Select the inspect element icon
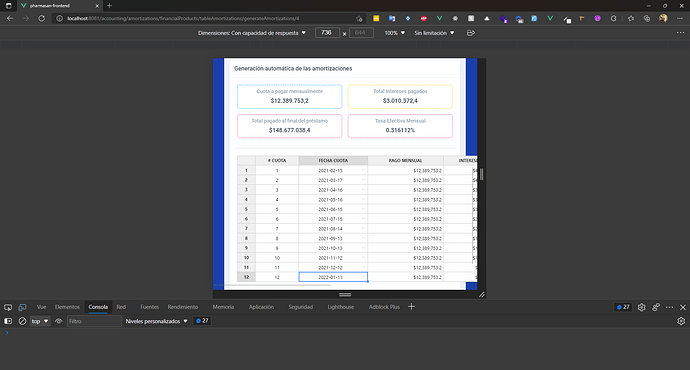Image resolution: width=690 pixels, height=370 pixels. [8, 307]
